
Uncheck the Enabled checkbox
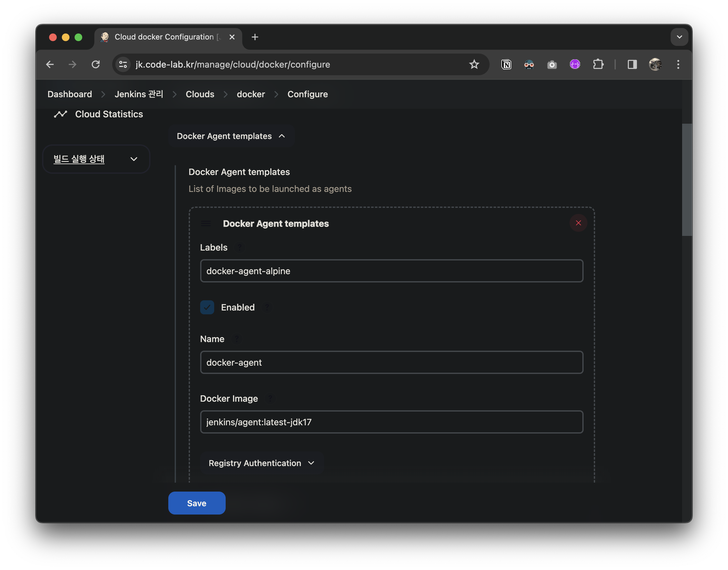pos(207,307)
